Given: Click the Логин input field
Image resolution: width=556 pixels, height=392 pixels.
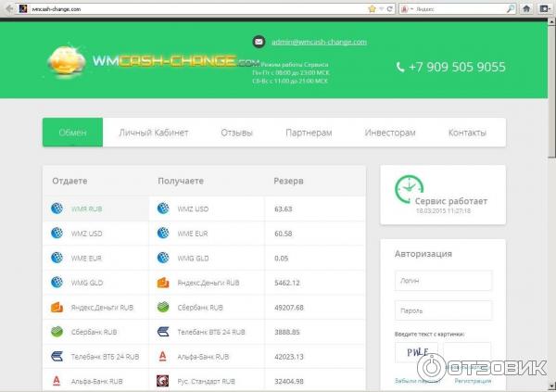Looking at the screenshot, I should pyautogui.click(x=443, y=281).
